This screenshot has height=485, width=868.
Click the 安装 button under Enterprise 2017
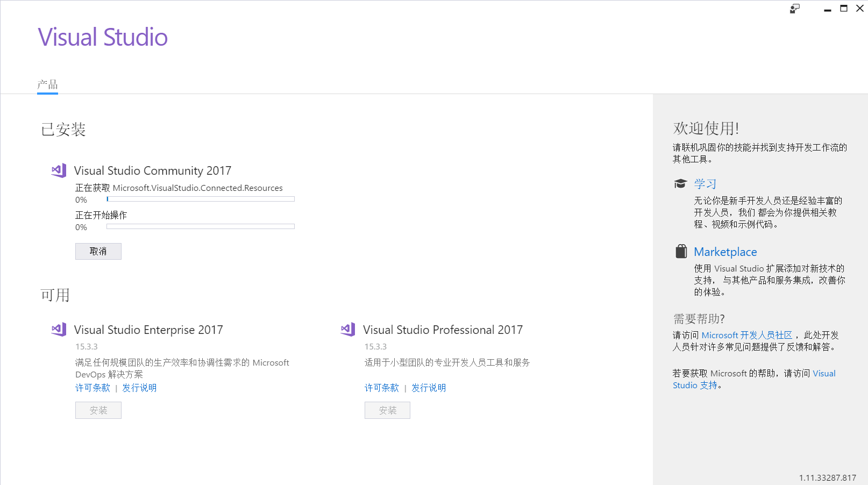point(98,410)
